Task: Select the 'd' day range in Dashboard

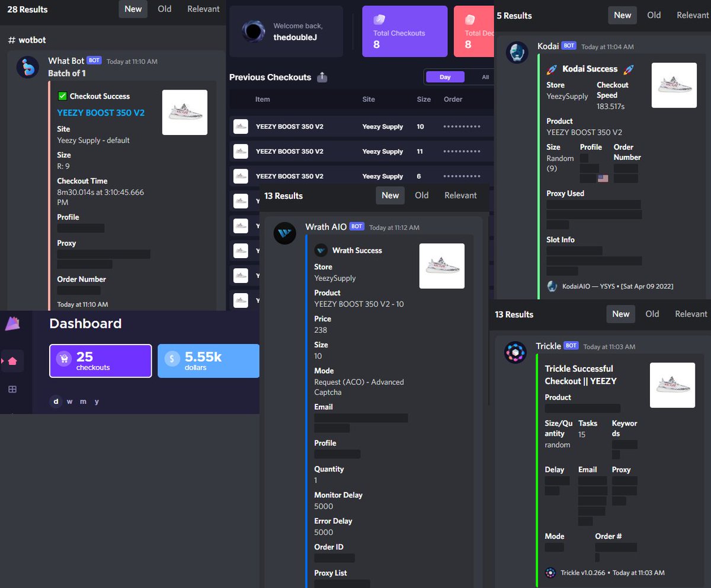Action: coord(56,401)
